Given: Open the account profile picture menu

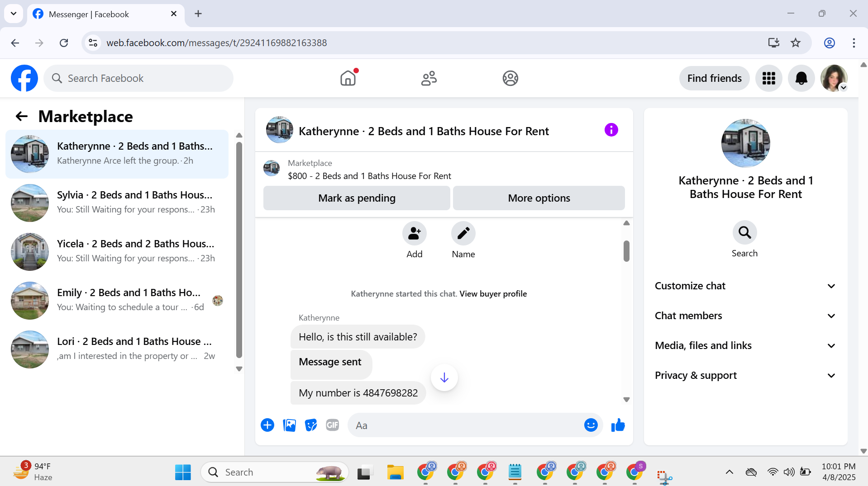Looking at the screenshot, I should pos(834,78).
